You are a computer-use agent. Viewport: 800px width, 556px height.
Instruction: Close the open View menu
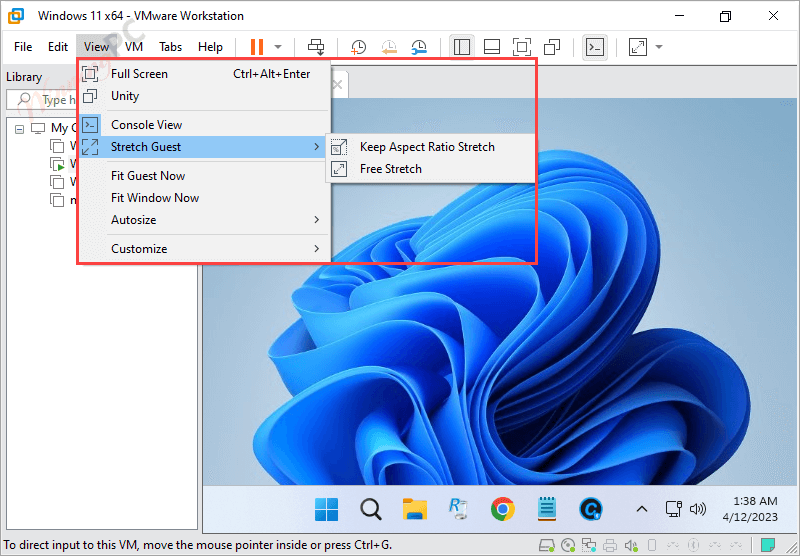point(96,47)
